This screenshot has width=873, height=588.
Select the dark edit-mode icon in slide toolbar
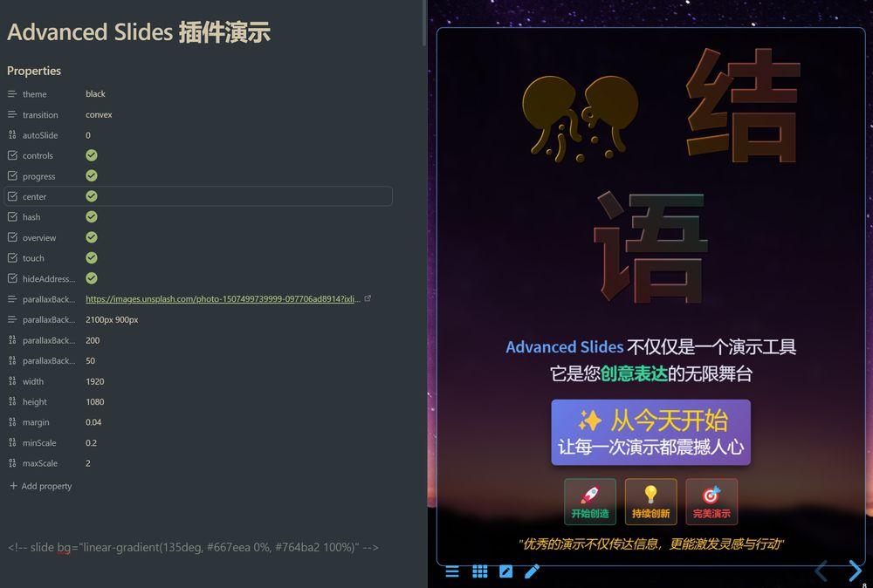coord(506,571)
